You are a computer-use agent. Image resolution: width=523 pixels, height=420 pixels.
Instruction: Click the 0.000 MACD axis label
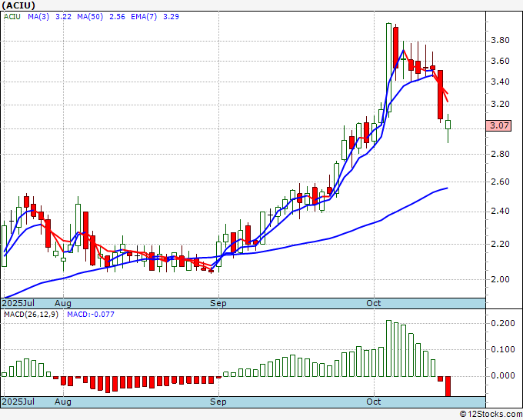(x=503, y=376)
